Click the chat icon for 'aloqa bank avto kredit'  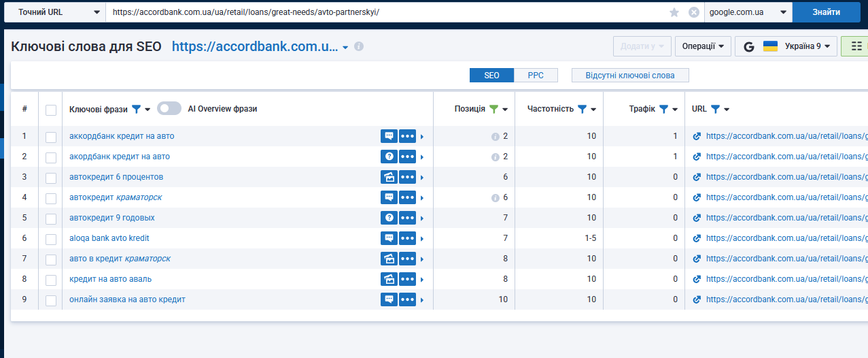click(389, 238)
